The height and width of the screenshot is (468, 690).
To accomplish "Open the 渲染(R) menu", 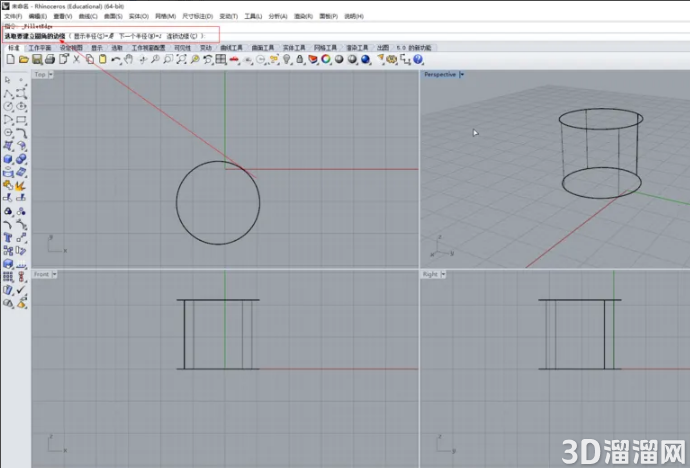I will 303,16.
